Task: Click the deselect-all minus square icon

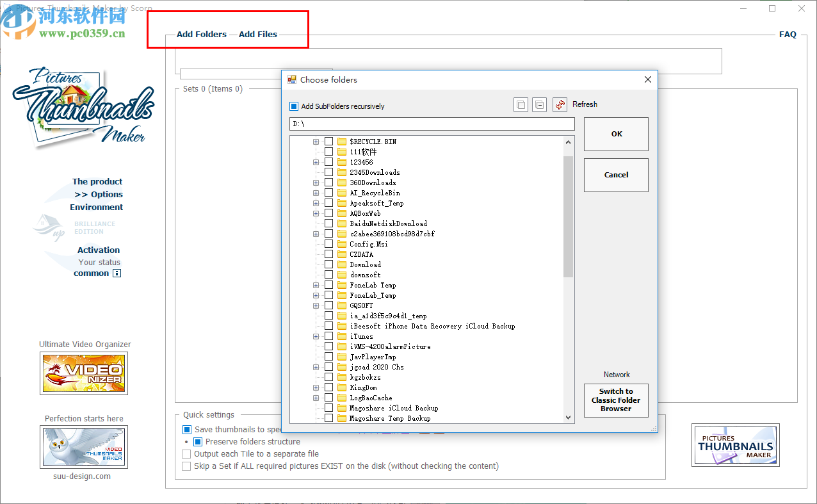Action: tap(539, 104)
